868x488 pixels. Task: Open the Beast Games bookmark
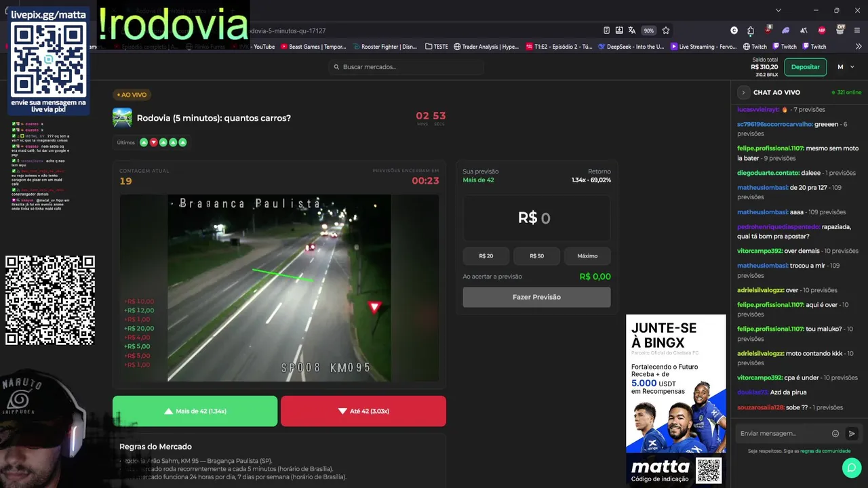click(x=313, y=47)
